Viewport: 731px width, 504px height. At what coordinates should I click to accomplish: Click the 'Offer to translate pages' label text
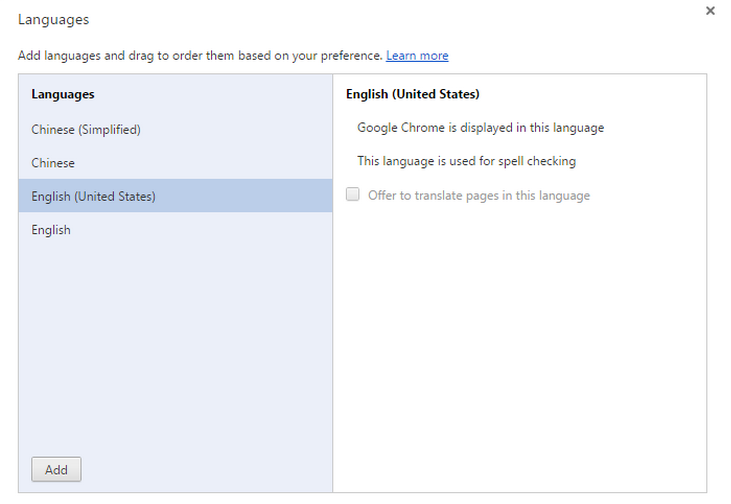tap(479, 196)
